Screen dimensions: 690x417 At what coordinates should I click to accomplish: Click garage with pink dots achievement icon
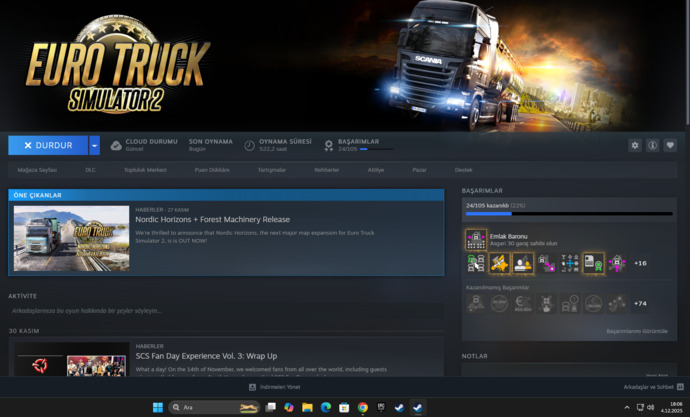pyautogui.click(x=617, y=263)
